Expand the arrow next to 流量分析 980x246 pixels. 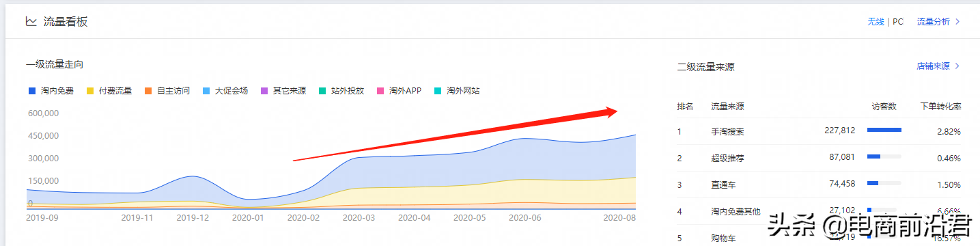957,22
